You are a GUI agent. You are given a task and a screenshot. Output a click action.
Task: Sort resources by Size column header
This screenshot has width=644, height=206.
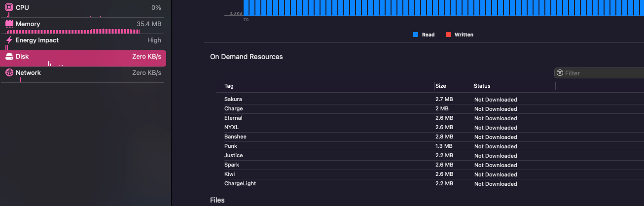441,86
